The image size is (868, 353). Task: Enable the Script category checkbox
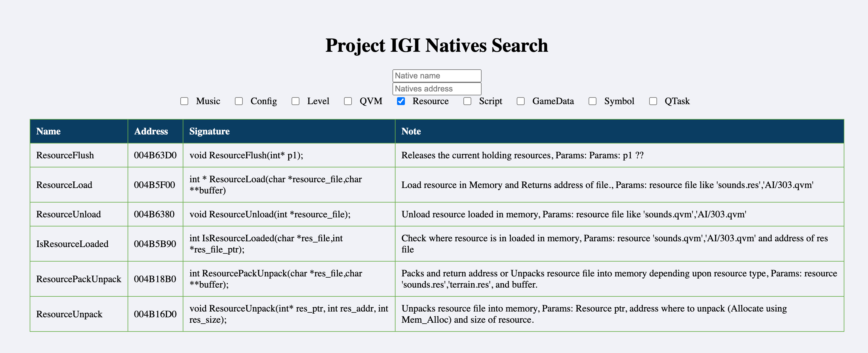[x=467, y=101]
